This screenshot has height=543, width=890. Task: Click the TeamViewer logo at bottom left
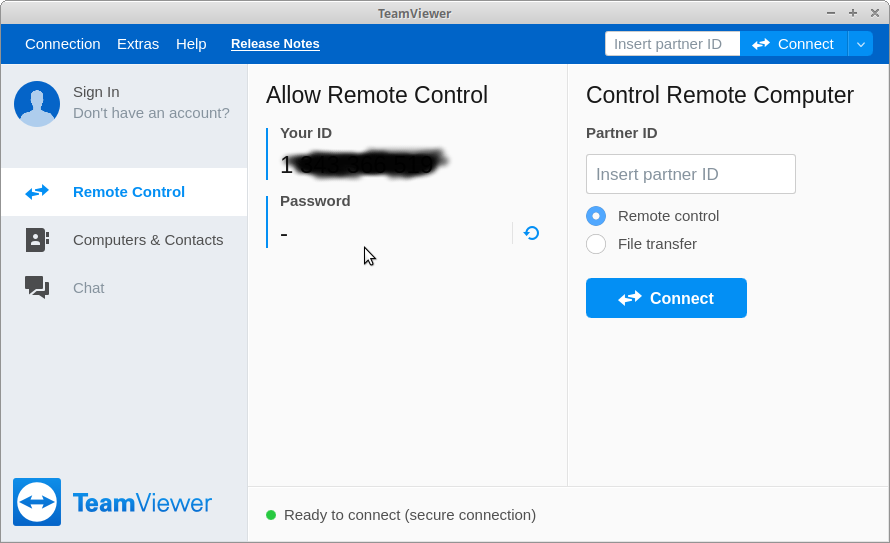point(112,502)
